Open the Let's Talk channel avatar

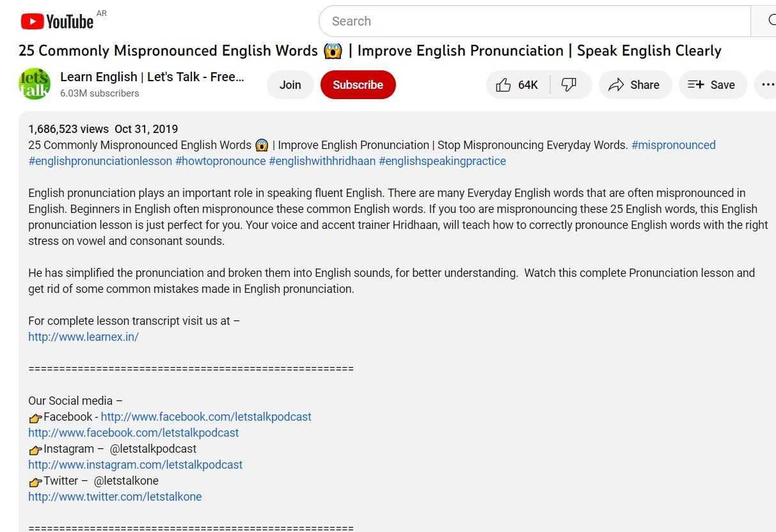[x=35, y=84]
